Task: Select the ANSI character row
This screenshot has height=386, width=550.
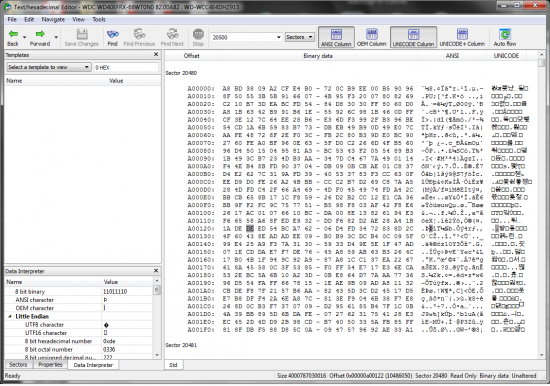Action: pos(79,300)
